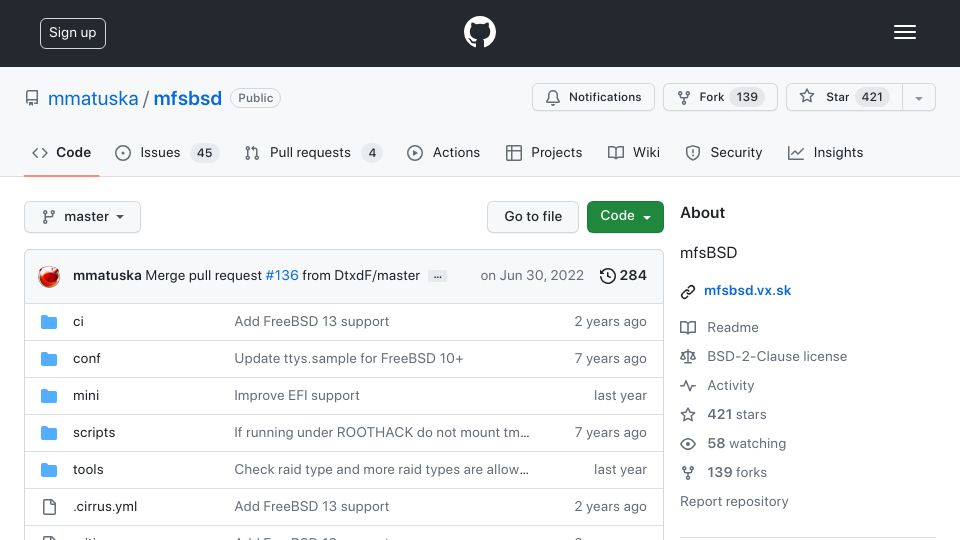Open the Projects tab
This screenshot has height=540, width=960.
click(x=544, y=152)
